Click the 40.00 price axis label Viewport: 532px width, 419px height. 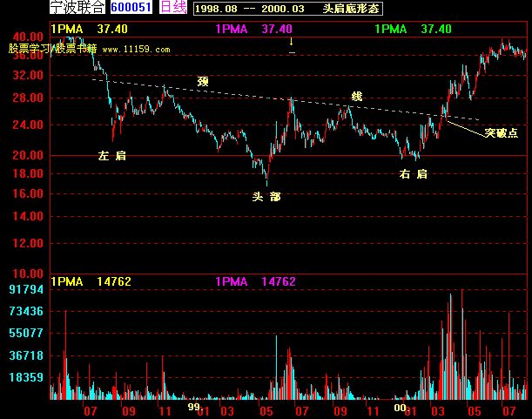coord(28,37)
